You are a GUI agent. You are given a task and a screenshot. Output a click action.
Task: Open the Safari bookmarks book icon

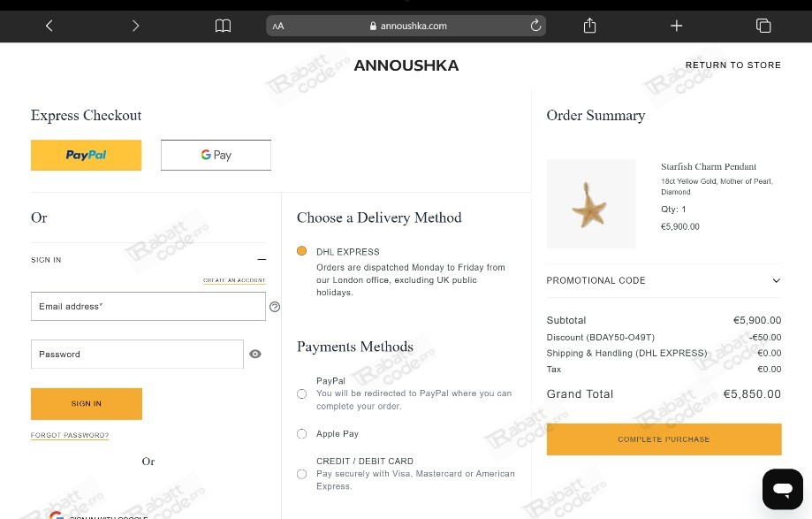click(x=223, y=26)
